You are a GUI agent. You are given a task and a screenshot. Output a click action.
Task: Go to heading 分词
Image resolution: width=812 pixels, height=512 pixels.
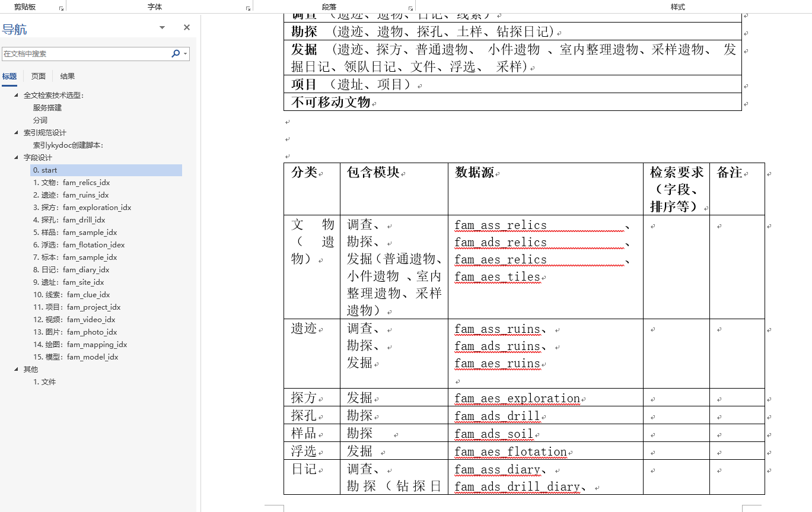tap(40, 120)
